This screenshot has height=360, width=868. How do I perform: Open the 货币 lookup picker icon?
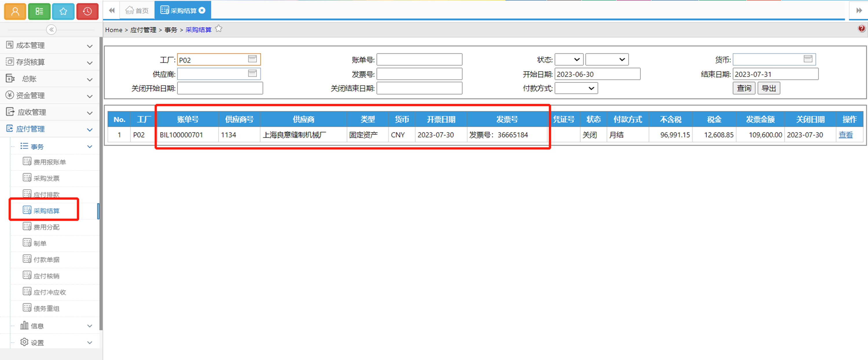click(x=808, y=59)
